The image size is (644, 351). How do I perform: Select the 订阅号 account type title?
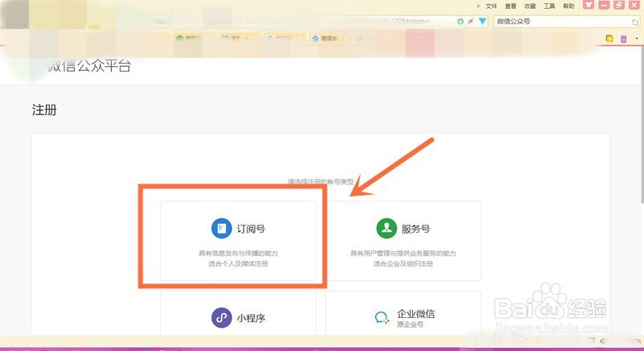251,229
